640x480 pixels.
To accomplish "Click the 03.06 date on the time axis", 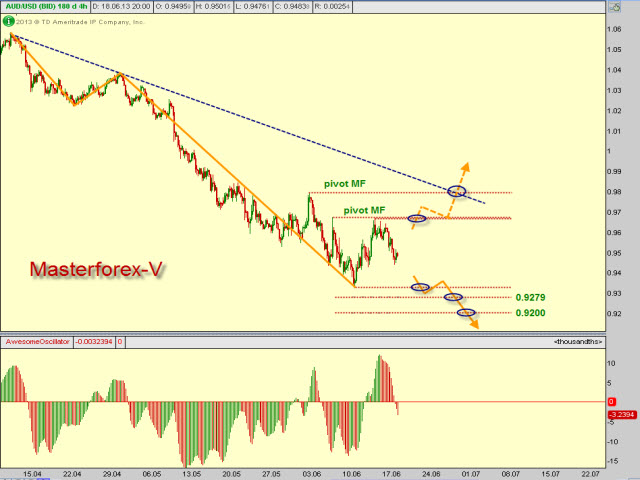I will pyautogui.click(x=312, y=474).
